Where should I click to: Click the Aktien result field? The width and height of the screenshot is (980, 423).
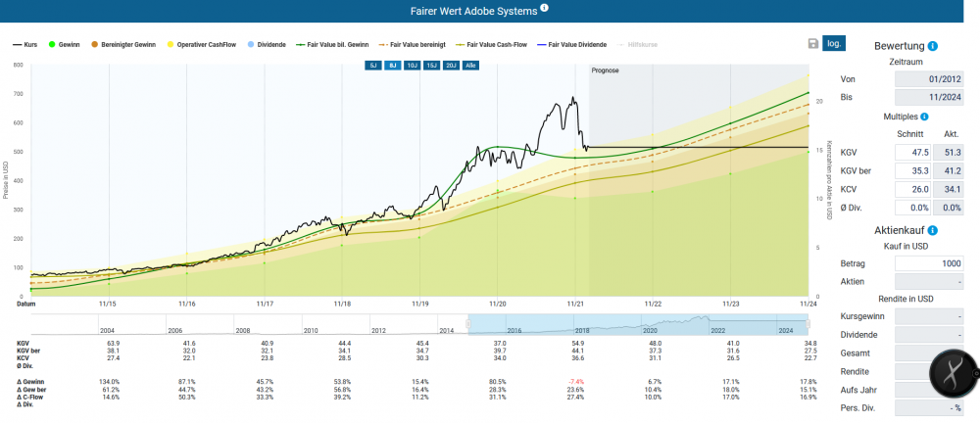click(x=929, y=282)
